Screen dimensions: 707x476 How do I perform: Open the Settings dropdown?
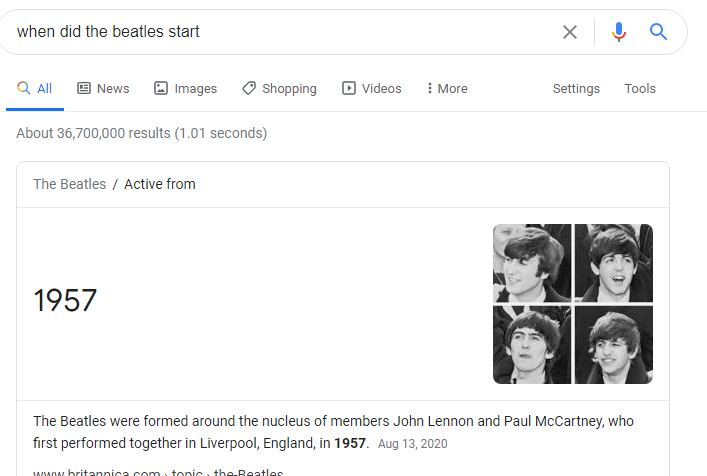click(576, 88)
